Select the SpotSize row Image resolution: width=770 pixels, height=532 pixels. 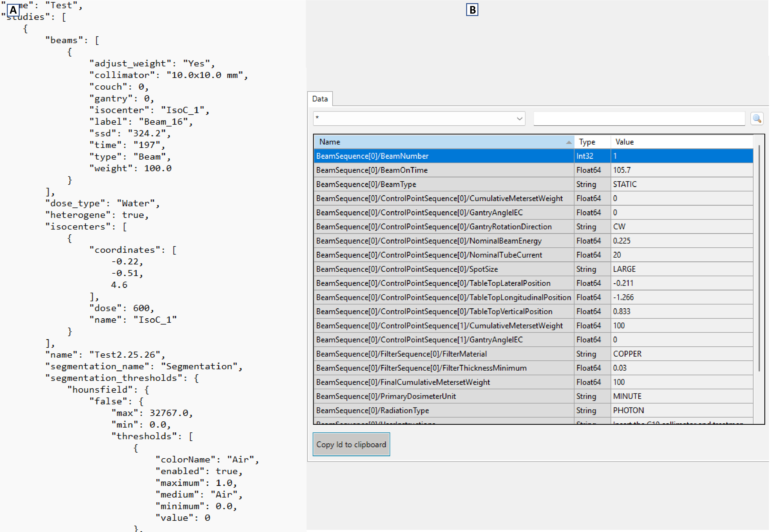(x=534, y=269)
